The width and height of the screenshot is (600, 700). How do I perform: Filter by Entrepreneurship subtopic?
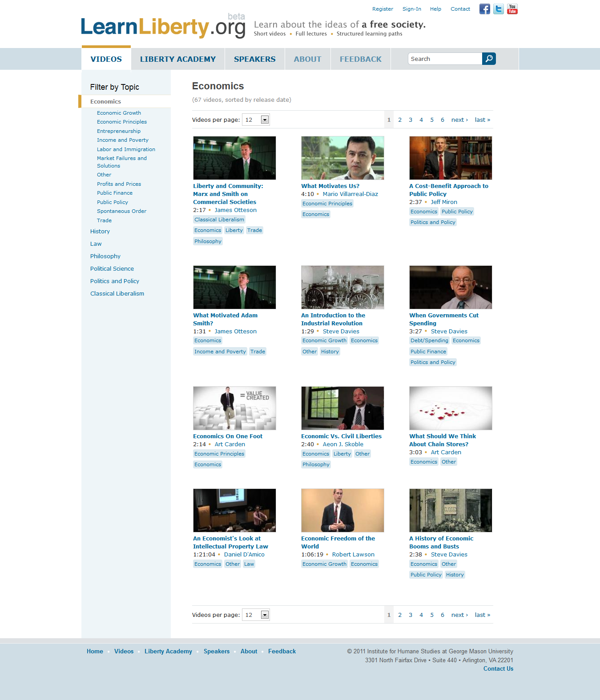click(x=119, y=131)
